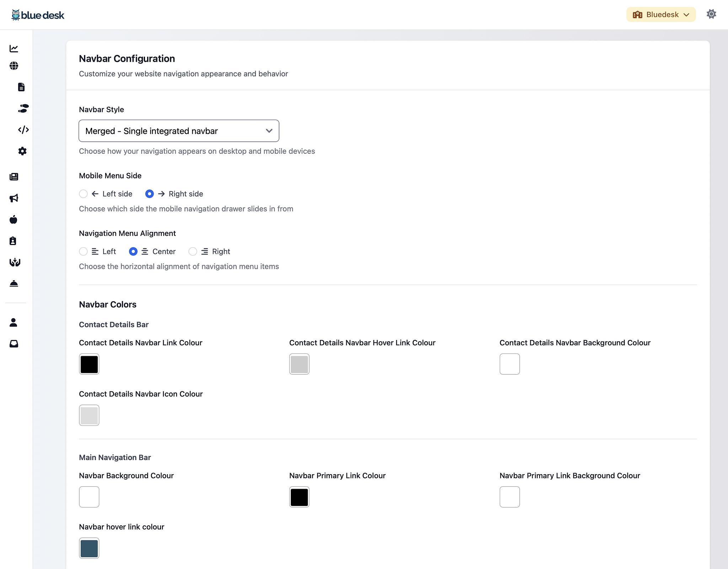Open the code brackets icon in sidebar
728x569 pixels.
[23, 130]
